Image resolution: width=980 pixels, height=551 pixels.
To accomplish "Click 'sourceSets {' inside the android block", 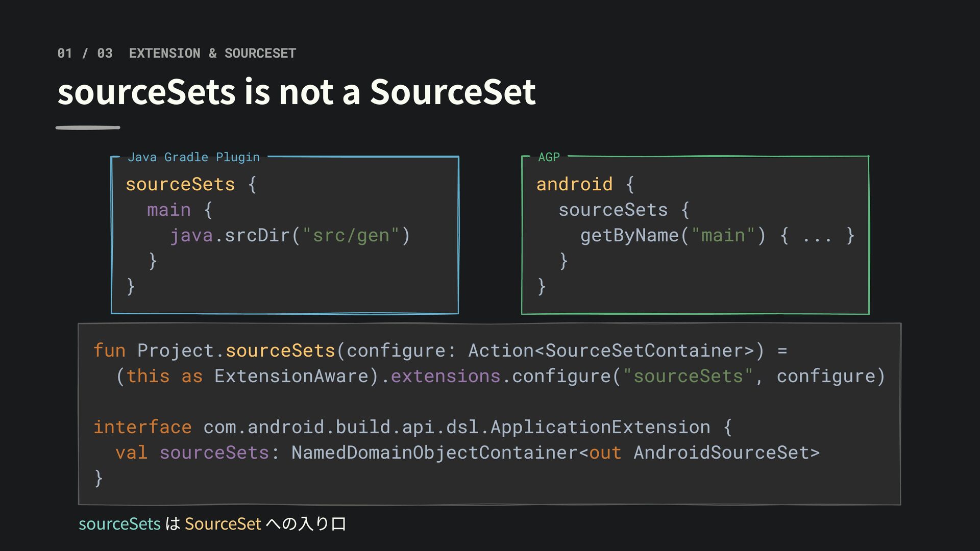I will click(624, 210).
